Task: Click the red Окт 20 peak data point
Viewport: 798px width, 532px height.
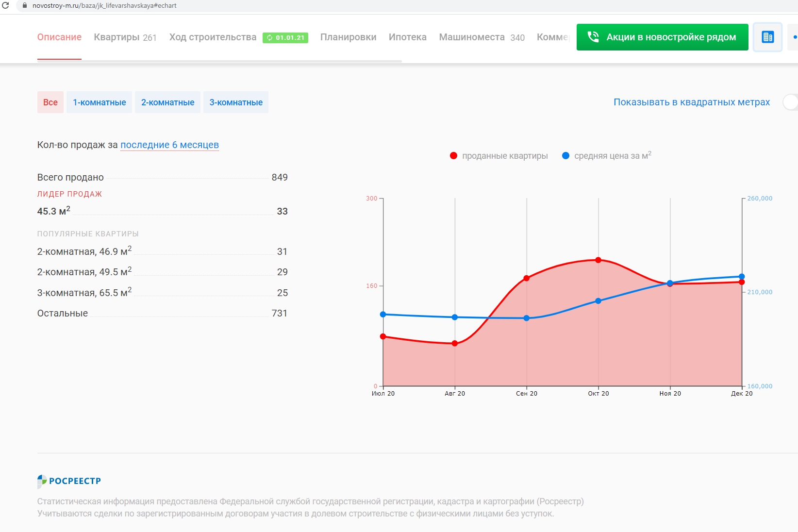Action: 598,260
